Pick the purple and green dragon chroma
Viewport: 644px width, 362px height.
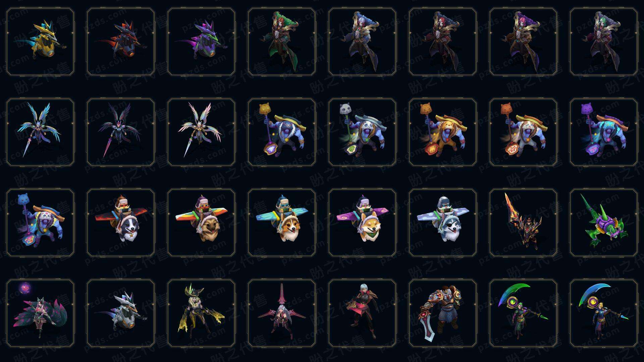coord(201,42)
